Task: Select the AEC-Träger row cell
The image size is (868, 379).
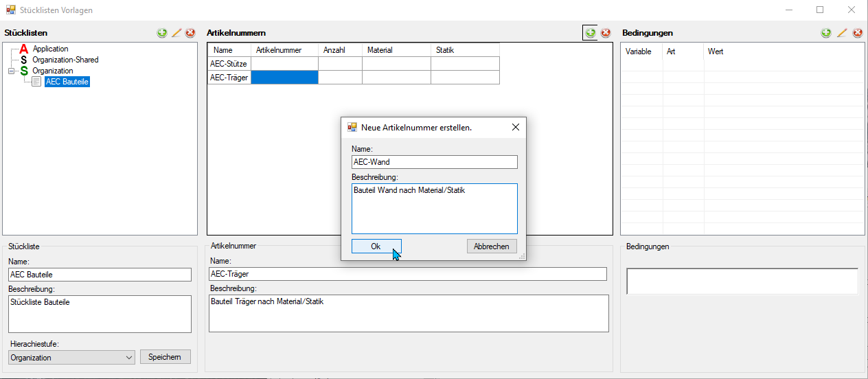Action: pos(229,77)
